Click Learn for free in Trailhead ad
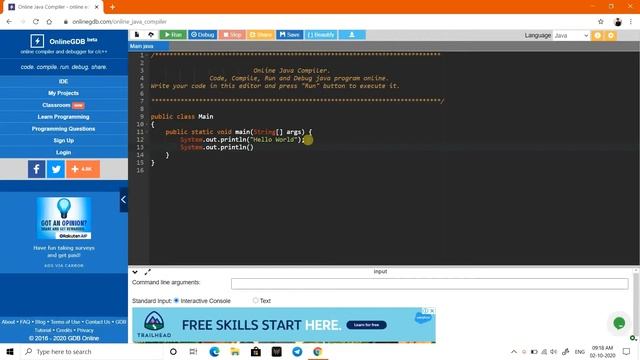The image size is (640, 360). 366,325
